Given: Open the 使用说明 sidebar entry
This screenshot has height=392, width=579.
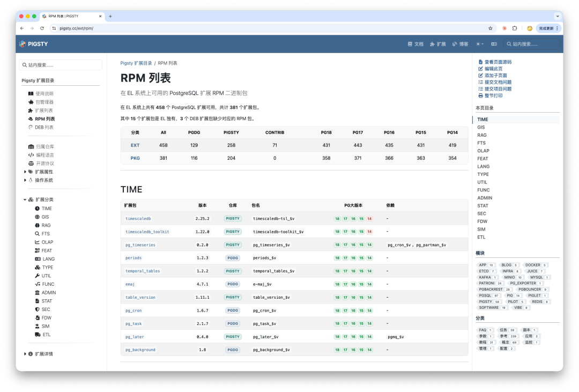Looking at the screenshot, I should (x=41, y=93).
